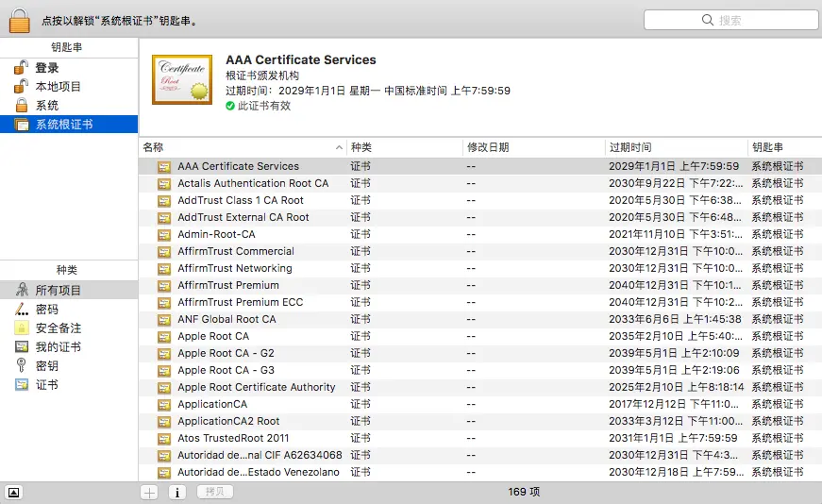The width and height of the screenshot is (822, 504).
Task: Sort by 钥匙串 column header
Action: (x=785, y=147)
